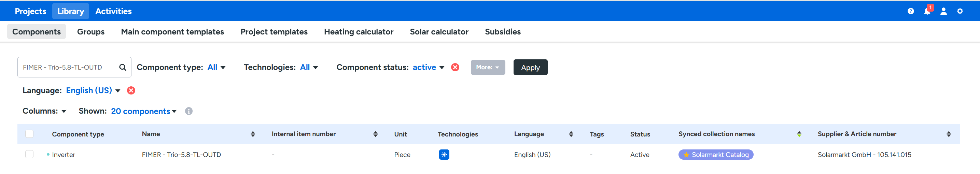Click the Solarmarkt Catalog collection badge

[x=716, y=155]
